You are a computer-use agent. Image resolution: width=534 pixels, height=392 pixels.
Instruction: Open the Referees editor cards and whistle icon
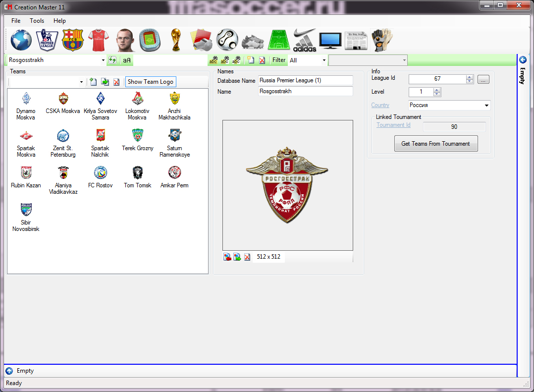(201, 40)
